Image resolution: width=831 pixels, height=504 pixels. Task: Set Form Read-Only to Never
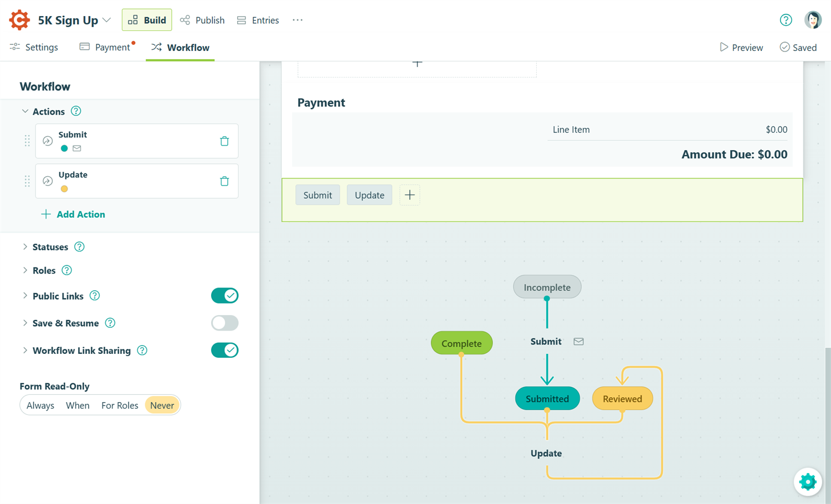click(162, 405)
